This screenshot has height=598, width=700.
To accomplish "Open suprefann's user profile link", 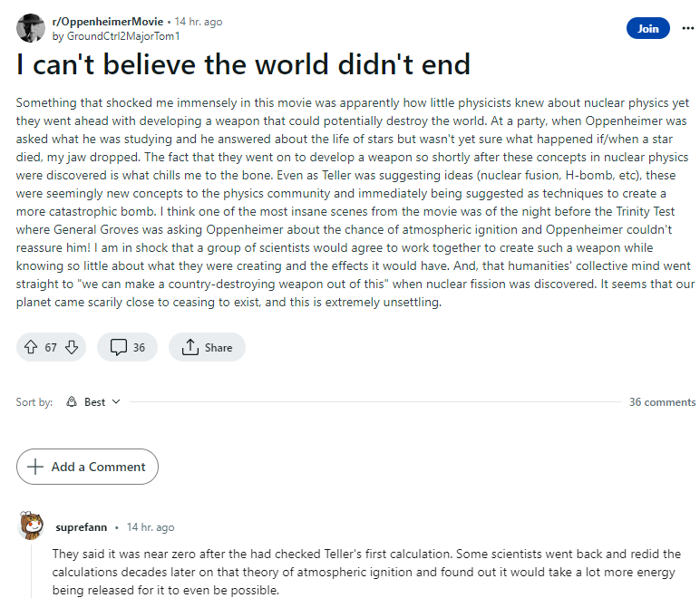I will click(82, 527).
